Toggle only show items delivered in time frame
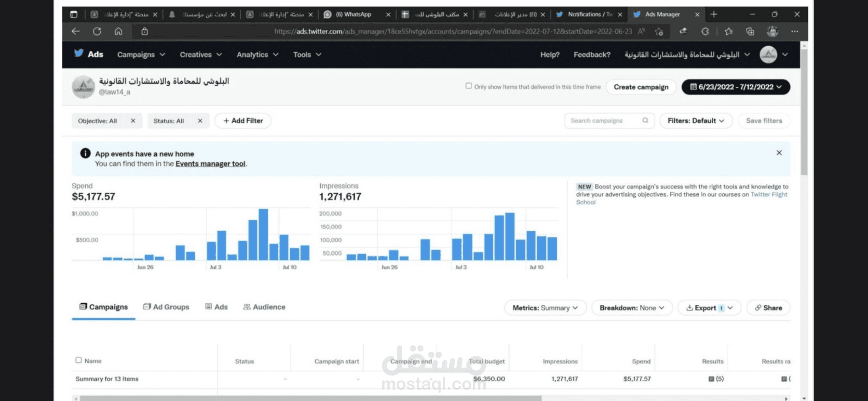This screenshot has height=401, width=868. pyautogui.click(x=468, y=86)
